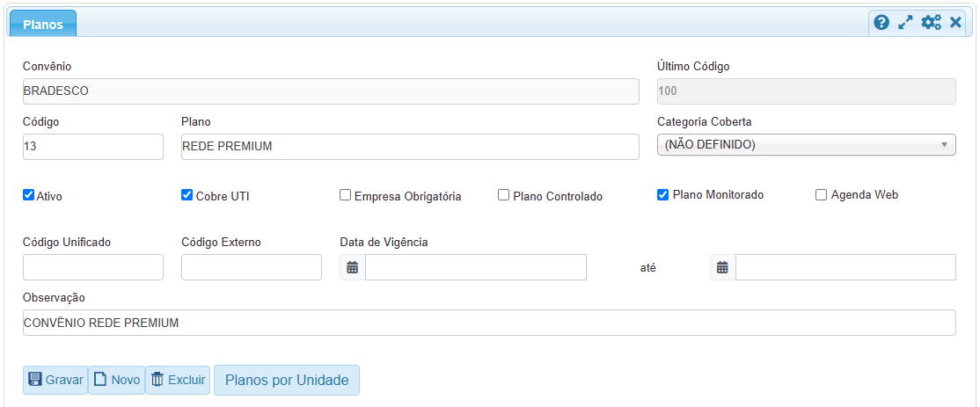Image resolution: width=980 pixels, height=407 pixels.
Task: Open calendar for Data de Vigência start
Action: (x=353, y=267)
